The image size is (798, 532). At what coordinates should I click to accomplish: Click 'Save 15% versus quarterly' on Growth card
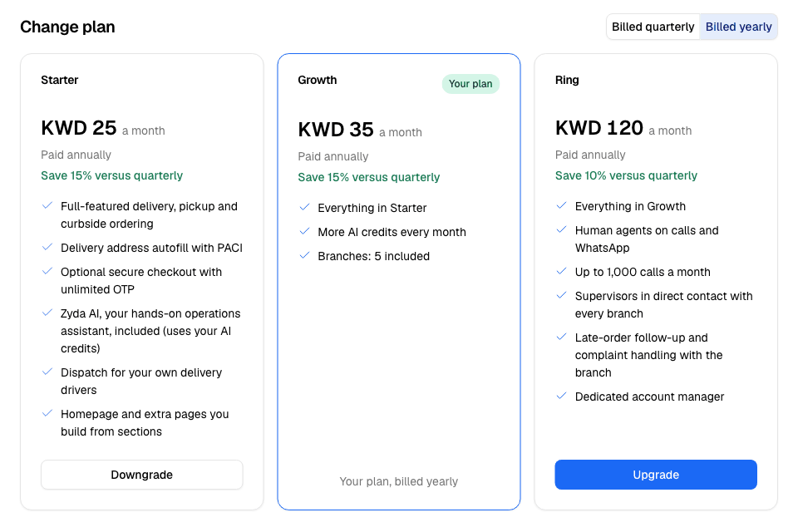pos(369,177)
